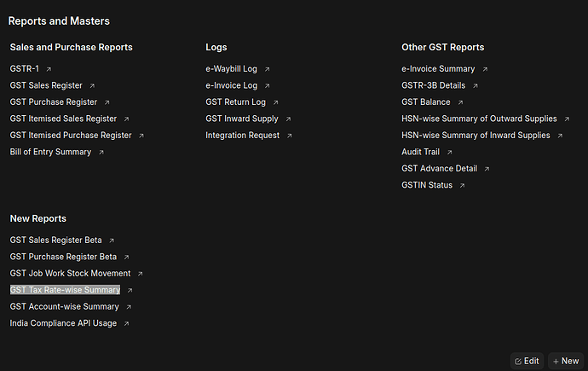Click arrow icon beside e-Invoice Summary
This screenshot has height=371, width=588.
pos(485,69)
